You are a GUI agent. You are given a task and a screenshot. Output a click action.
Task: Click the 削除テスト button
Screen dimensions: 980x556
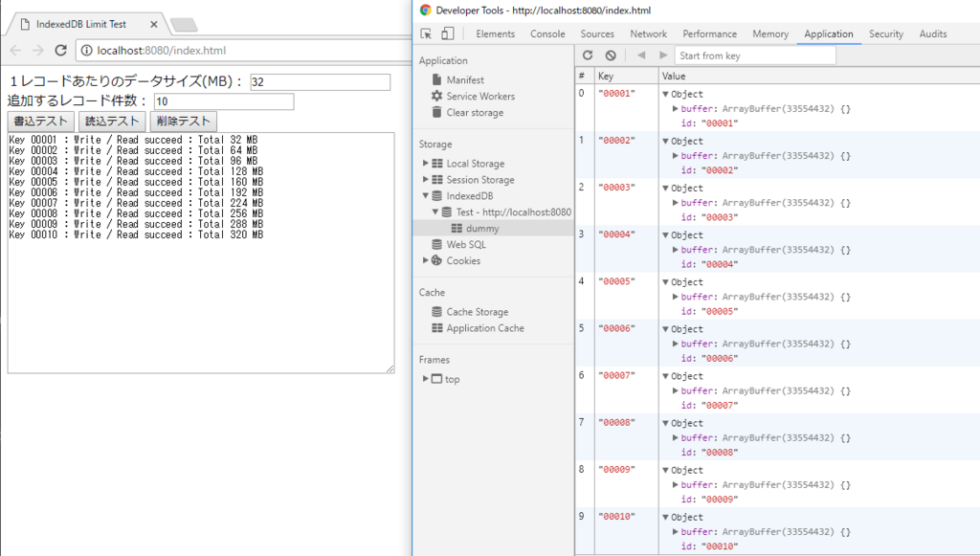[x=183, y=122]
